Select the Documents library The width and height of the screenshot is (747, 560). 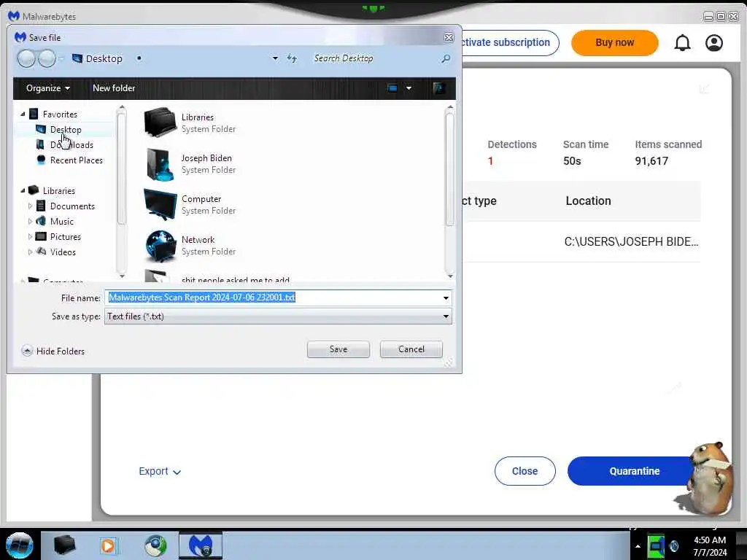72,206
